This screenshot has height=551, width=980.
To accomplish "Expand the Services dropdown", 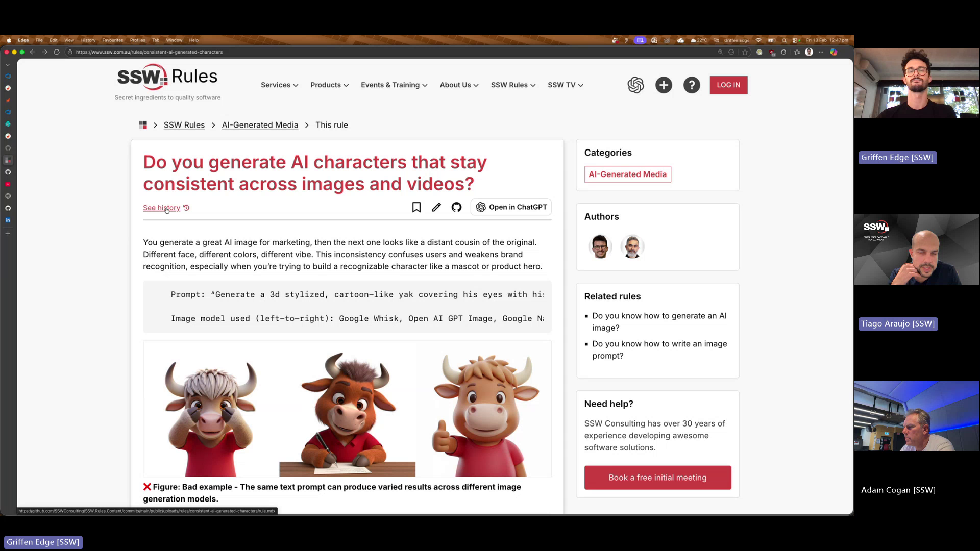I will [279, 85].
